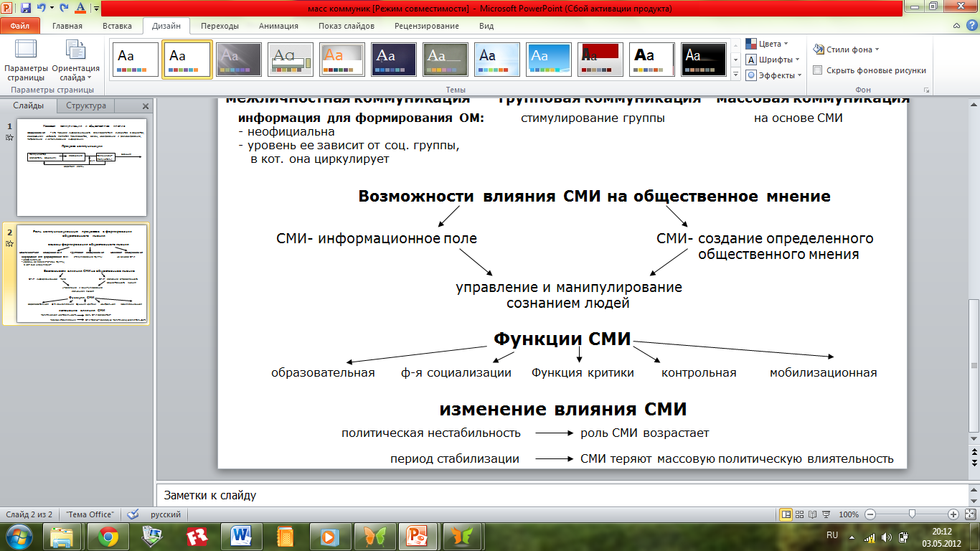Open the Шрифты theme fonts dropdown
Viewport: 980px width, 551px height.
click(773, 60)
